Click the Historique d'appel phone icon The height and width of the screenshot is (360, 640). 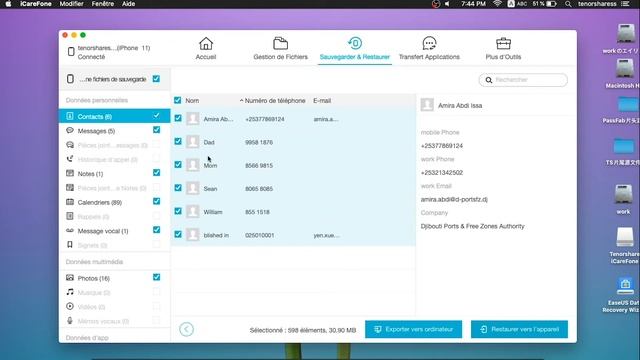(x=70, y=159)
